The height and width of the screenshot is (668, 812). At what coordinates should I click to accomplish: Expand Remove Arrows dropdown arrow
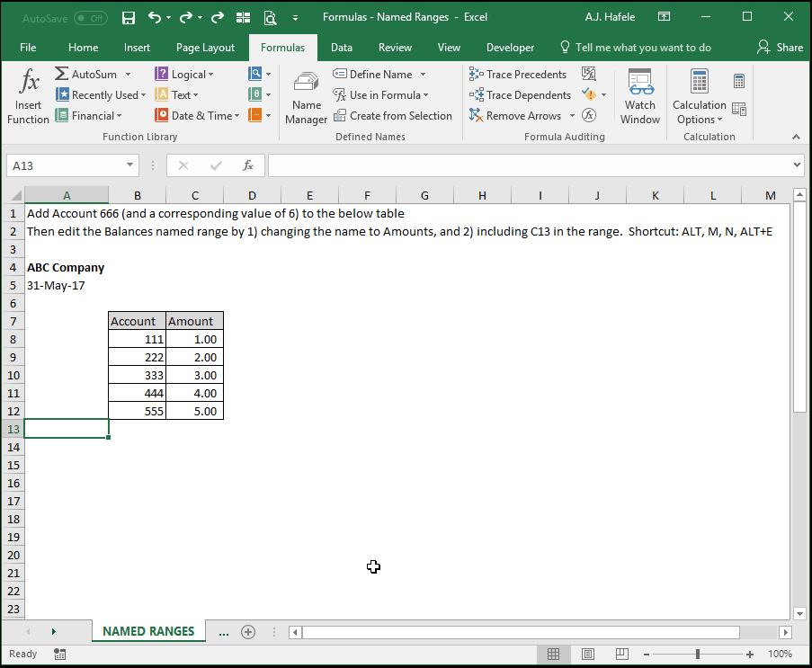[x=572, y=115]
